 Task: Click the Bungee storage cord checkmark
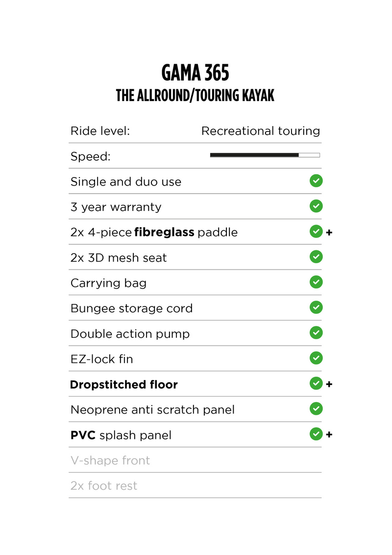[x=316, y=307]
